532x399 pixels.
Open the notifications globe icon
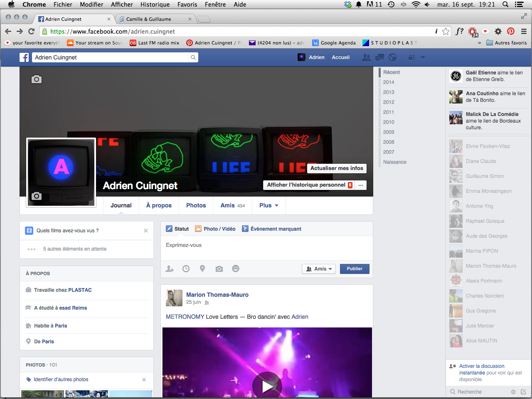coord(392,57)
